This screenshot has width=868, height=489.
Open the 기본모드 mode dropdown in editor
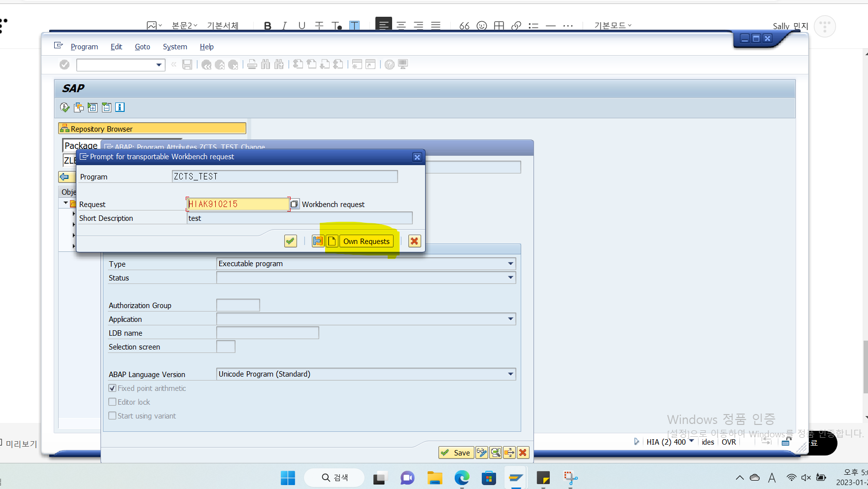(x=613, y=25)
